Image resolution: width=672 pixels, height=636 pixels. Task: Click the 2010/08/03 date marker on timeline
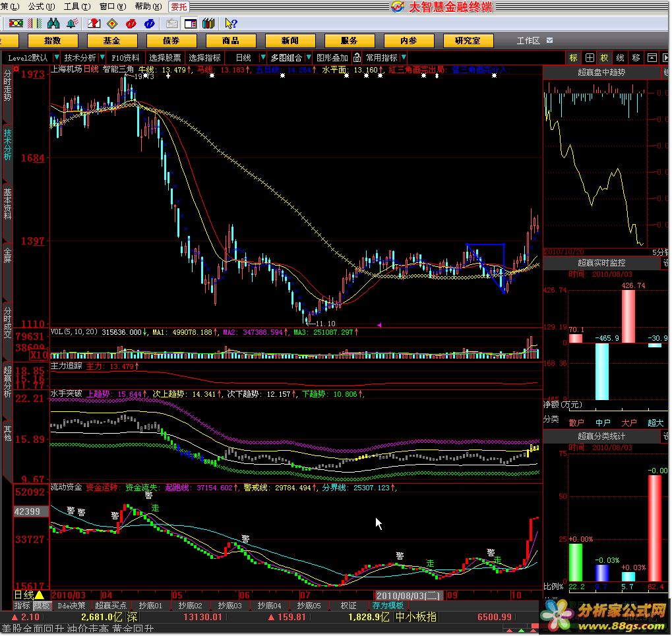[x=408, y=595]
